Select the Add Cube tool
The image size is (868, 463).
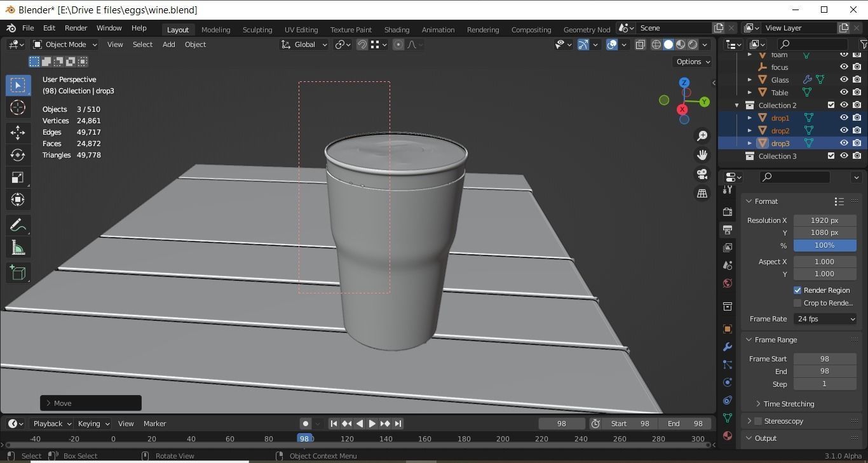pyautogui.click(x=18, y=273)
